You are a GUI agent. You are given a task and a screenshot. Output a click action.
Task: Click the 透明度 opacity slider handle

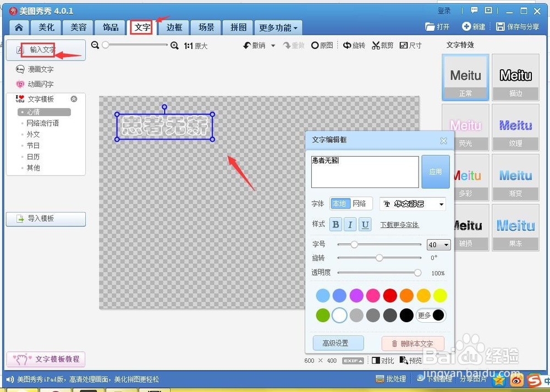[x=417, y=273]
